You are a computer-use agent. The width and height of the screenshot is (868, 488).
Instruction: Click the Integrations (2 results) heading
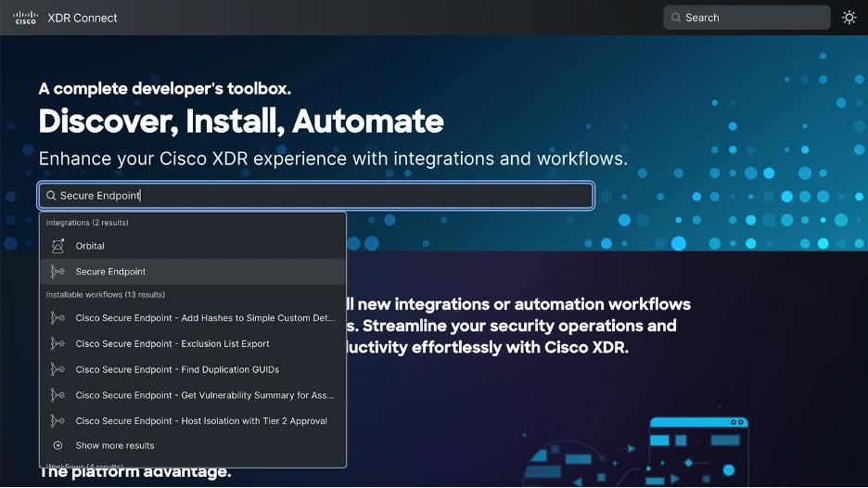point(87,223)
